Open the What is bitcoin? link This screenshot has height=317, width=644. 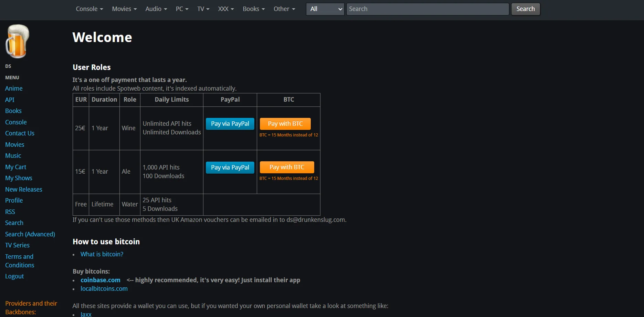tap(102, 254)
